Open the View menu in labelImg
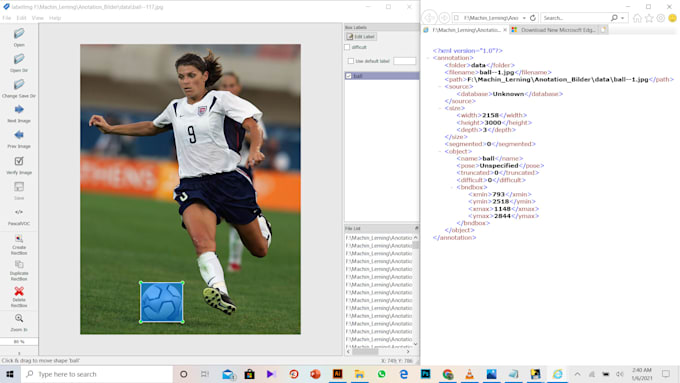 point(38,18)
